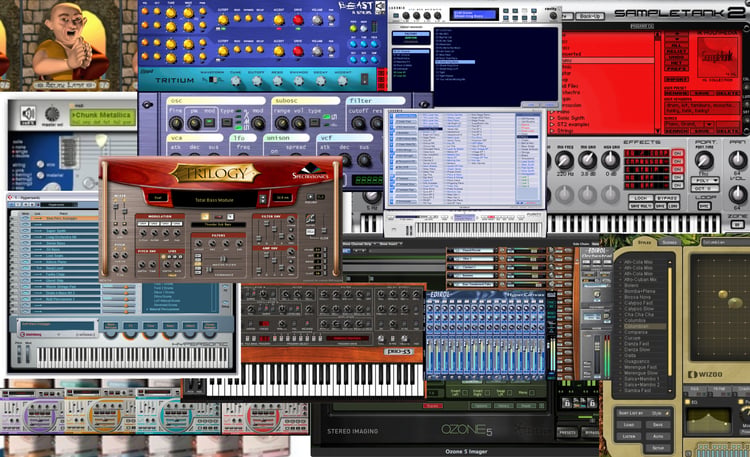Click the speaker mute icon

[28, 114]
